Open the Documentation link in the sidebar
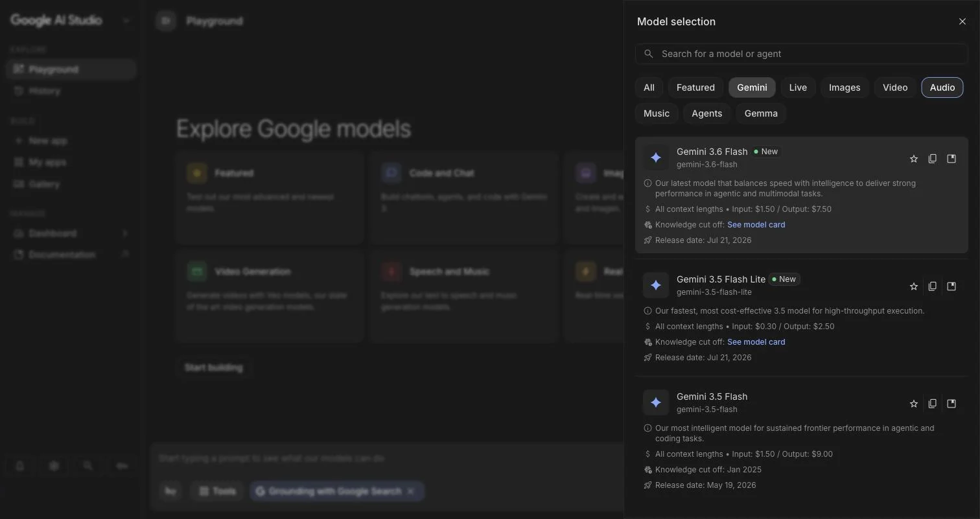 pos(71,255)
